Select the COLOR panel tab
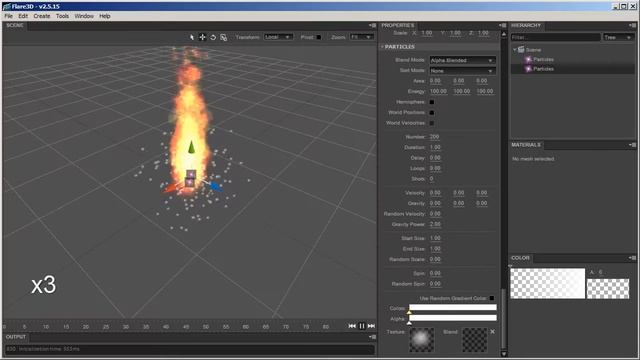The height and width of the screenshot is (360, 640). [520, 258]
